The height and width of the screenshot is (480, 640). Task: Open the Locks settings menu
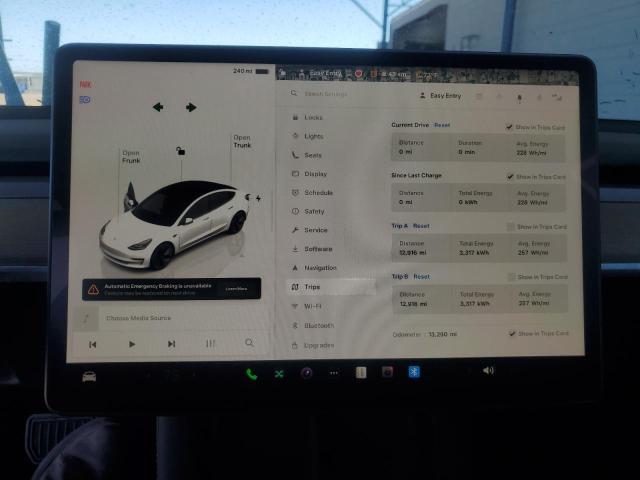pyautogui.click(x=313, y=118)
